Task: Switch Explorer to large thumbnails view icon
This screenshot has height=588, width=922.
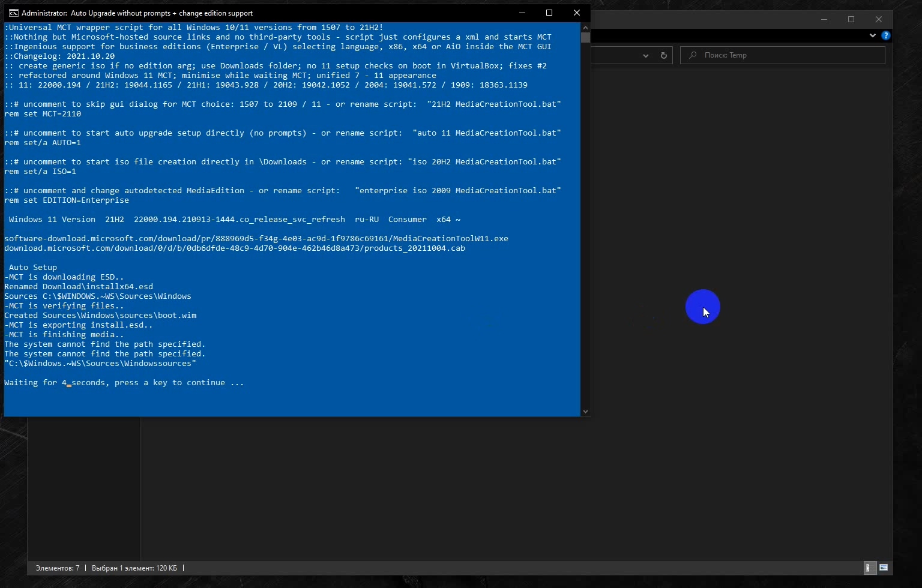Action: click(884, 568)
